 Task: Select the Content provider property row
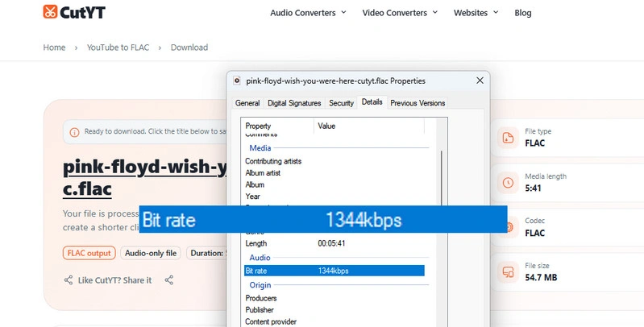[334, 321]
